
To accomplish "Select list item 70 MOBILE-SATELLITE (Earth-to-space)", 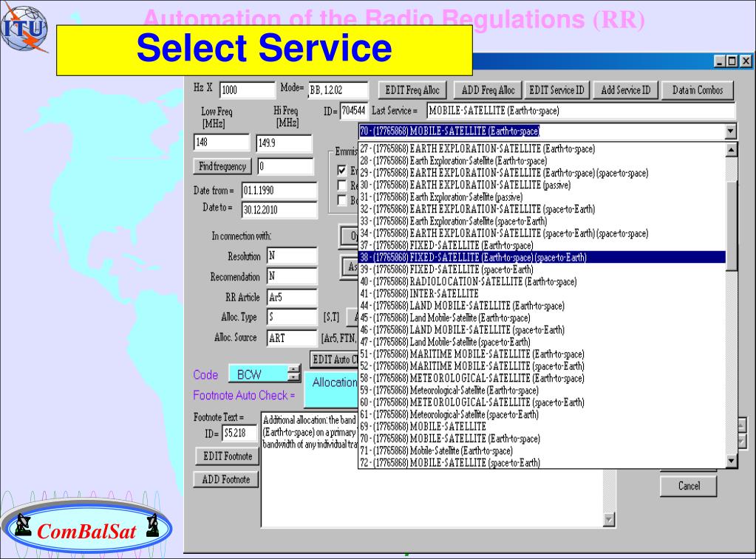I will tap(542, 439).
